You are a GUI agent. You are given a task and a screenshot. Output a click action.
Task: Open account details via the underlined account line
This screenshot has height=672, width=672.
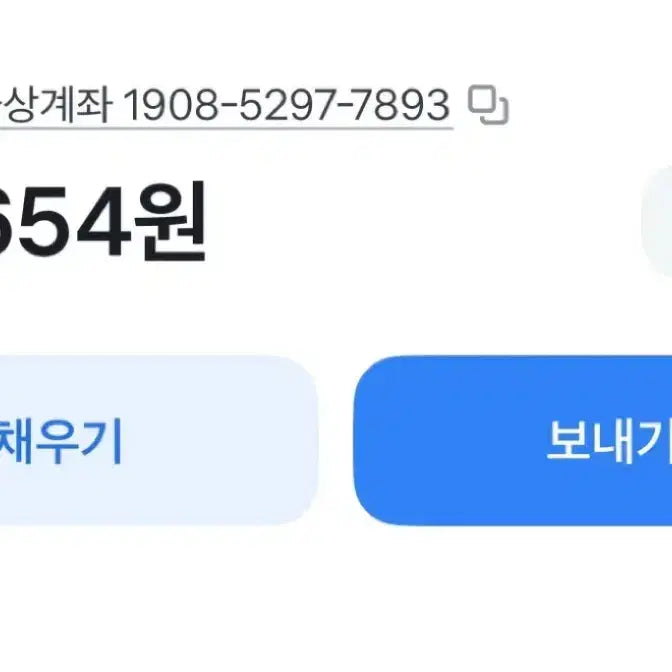pos(225,106)
